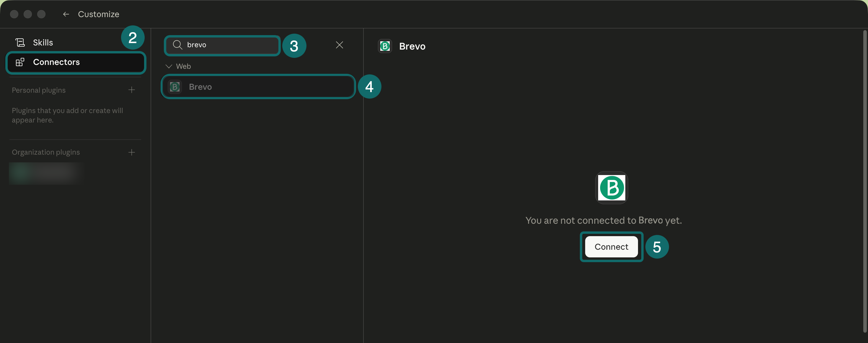Open the Skills section
The image size is (868, 343).
coord(43,43)
